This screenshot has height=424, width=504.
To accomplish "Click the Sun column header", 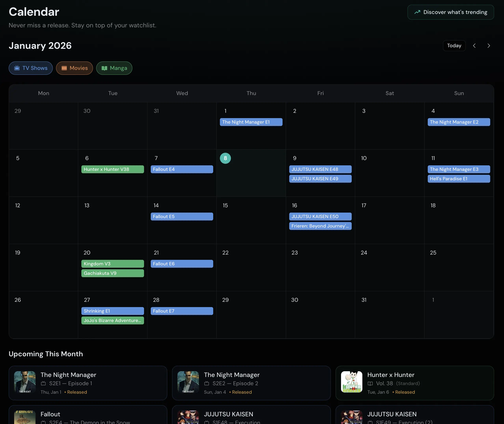I will point(459,93).
